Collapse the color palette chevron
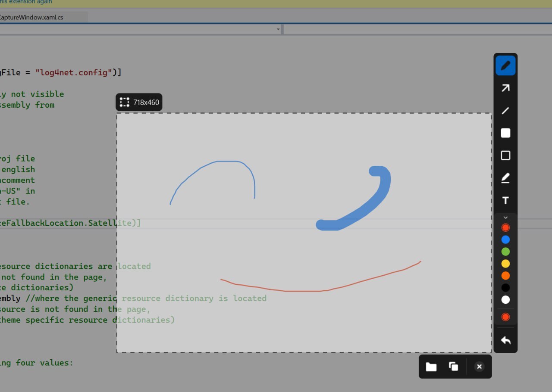Viewport: 552px width, 392px height. [505, 218]
